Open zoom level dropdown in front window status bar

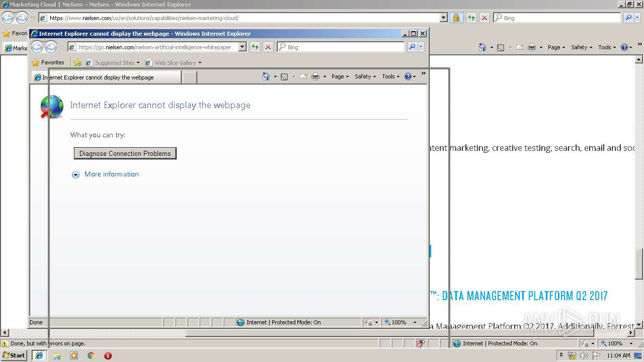coord(415,322)
